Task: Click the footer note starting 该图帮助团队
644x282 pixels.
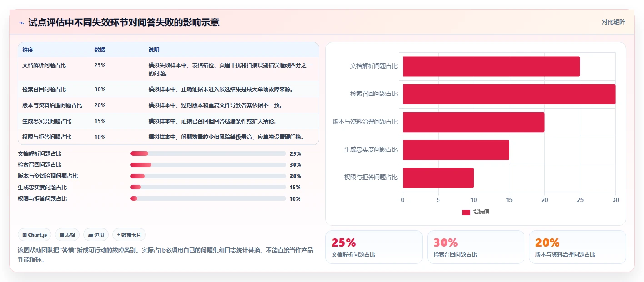Action: [x=165, y=255]
